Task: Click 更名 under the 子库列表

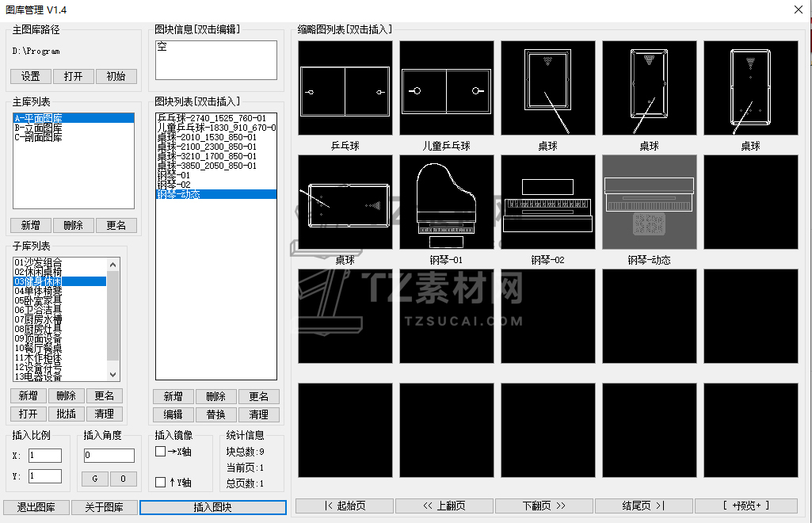Action: (104, 395)
